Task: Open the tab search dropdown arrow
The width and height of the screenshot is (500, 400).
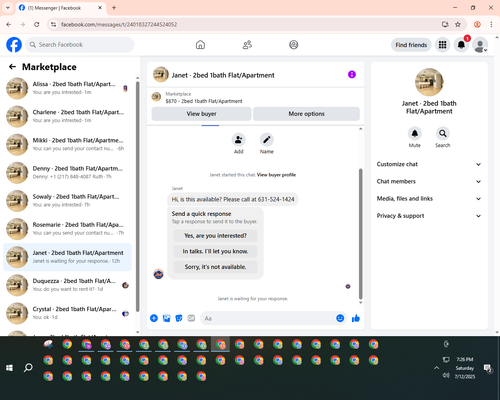Action: pyautogui.click(x=8, y=8)
